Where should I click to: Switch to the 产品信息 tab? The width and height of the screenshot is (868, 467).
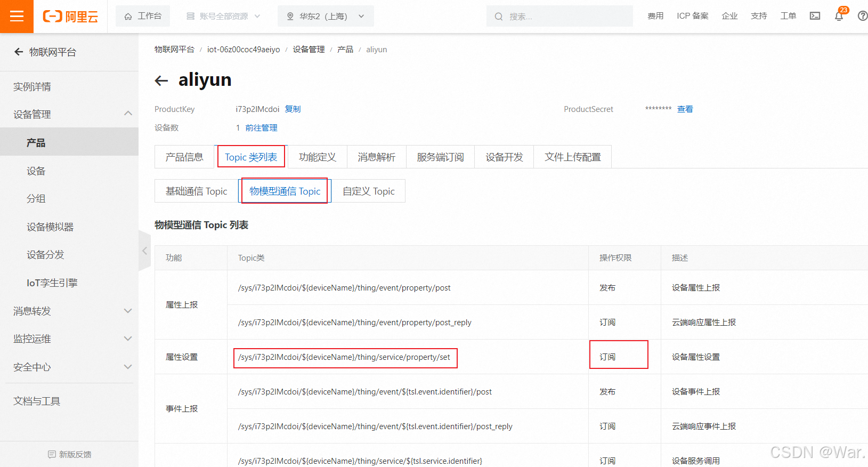(184, 157)
